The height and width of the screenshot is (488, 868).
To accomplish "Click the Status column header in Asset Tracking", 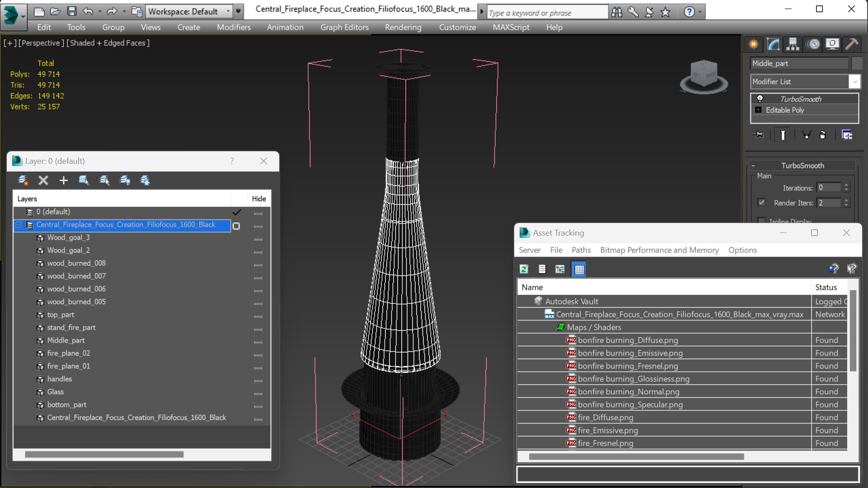I will 826,287.
